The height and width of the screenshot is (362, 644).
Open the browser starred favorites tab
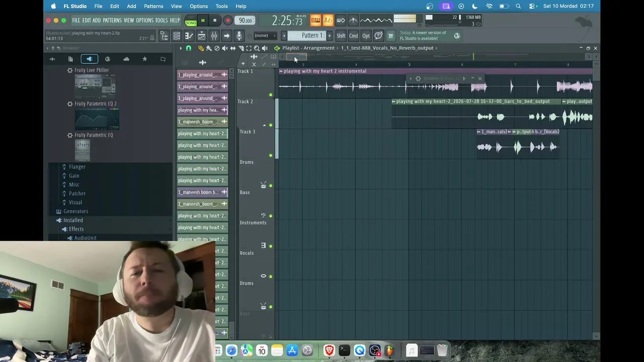(x=144, y=59)
